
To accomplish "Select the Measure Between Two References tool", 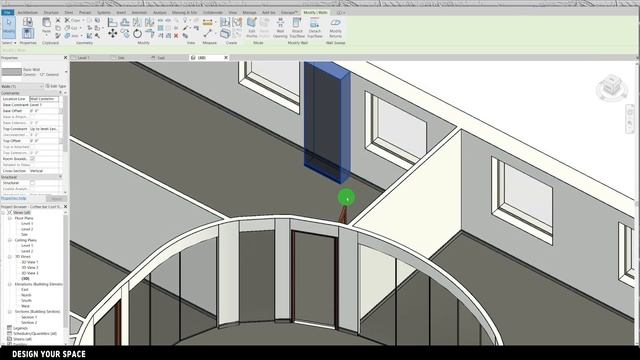I will (208, 33).
